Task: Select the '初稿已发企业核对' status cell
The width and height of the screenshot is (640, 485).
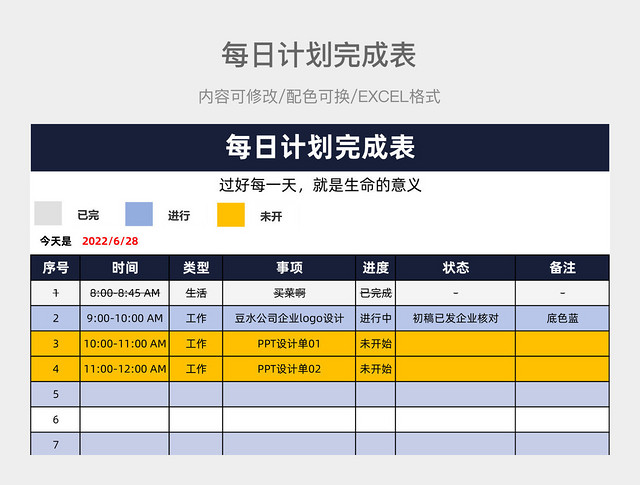Action: click(456, 318)
